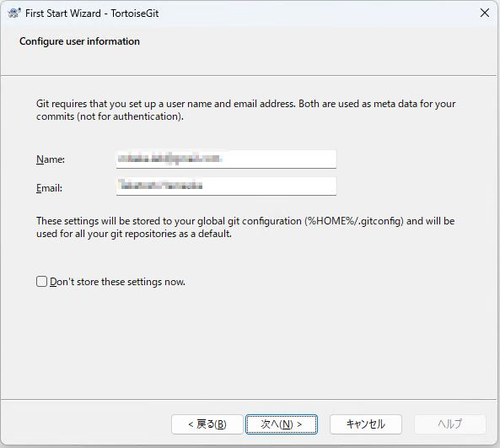Close the First Start Wizard window
Viewport: 500px width, 448px height.
484,13
